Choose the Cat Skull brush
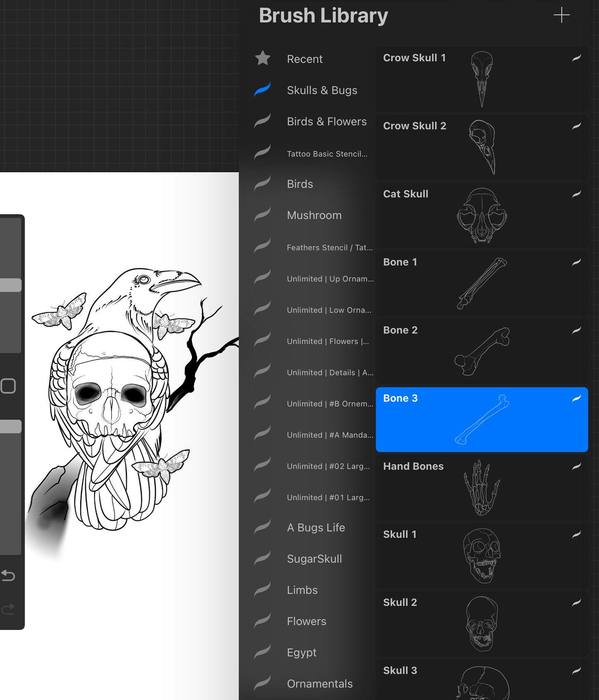The width and height of the screenshot is (599, 700). point(481,216)
